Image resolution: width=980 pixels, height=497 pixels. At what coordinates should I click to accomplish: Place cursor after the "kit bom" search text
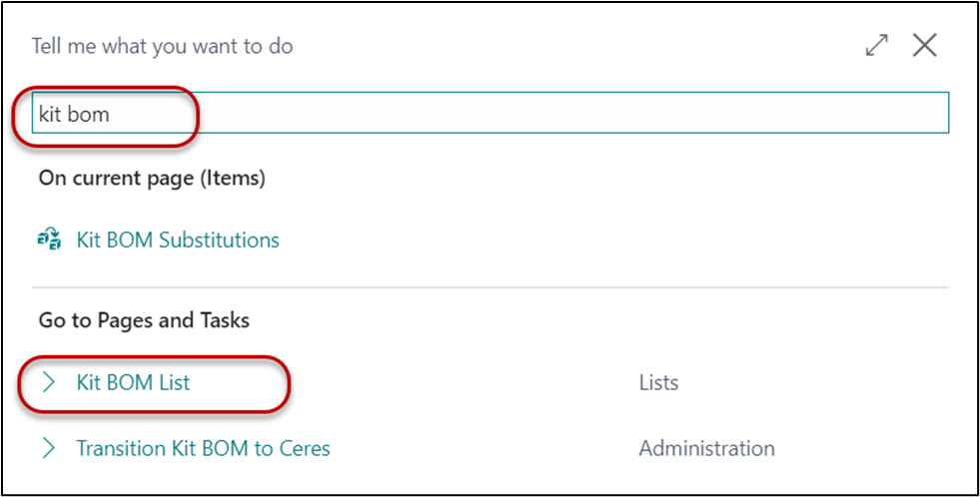(x=112, y=115)
